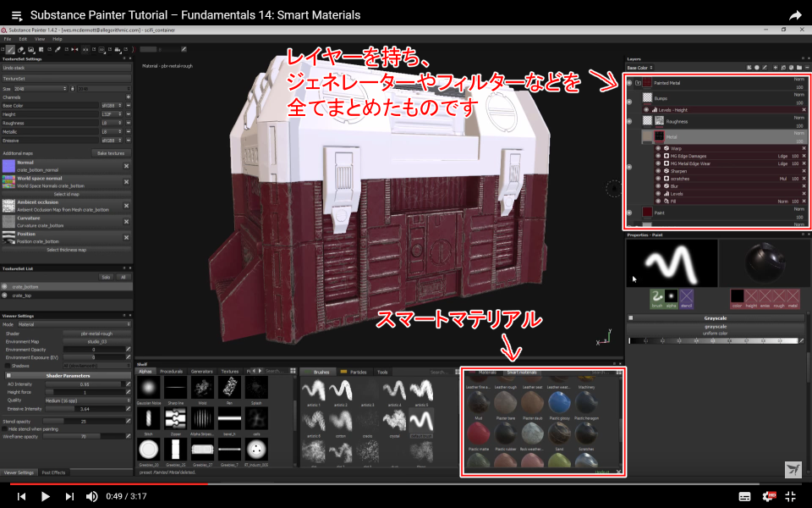Open Height L32F format dropdown
Viewport: 812px width, 508px height.
coord(112,114)
